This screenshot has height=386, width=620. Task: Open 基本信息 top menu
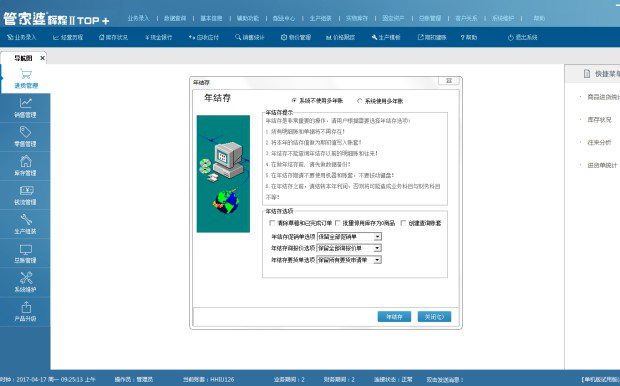pyautogui.click(x=211, y=18)
